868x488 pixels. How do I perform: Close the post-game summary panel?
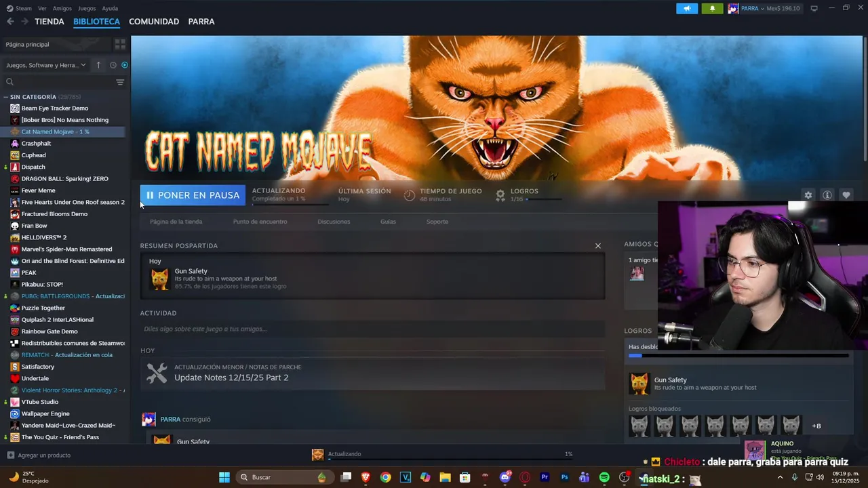[597, 246]
